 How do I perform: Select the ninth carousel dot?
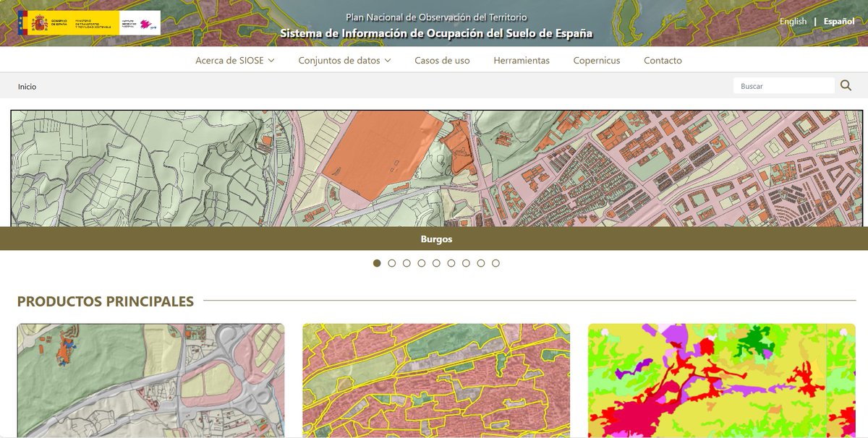coord(495,263)
